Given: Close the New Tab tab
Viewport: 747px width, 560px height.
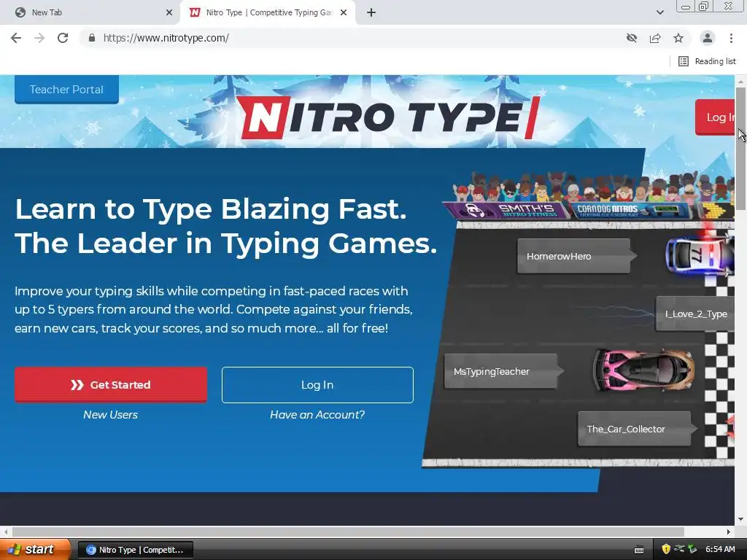Looking at the screenshot, I should coord(169,12).
